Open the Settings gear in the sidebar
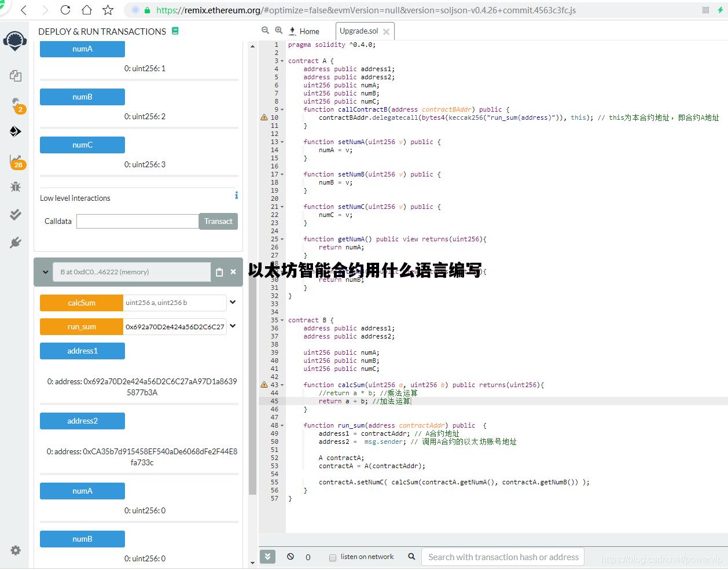Screen dimensions: 728x570 coord(16,550)
